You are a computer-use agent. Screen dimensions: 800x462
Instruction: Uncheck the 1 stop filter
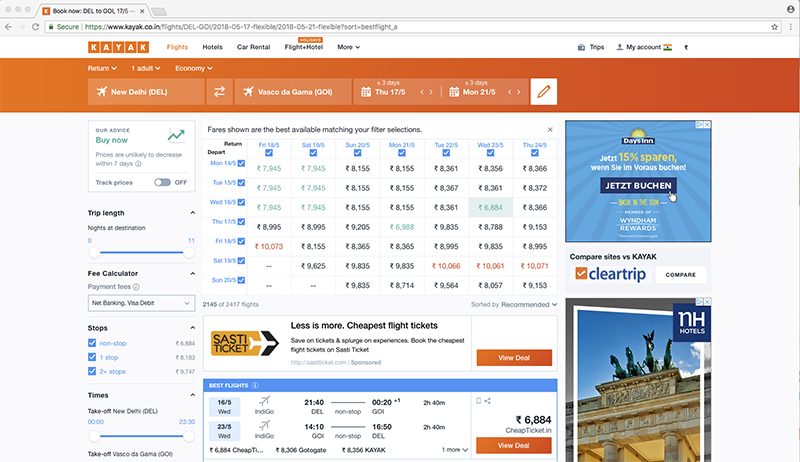(92, 357)
